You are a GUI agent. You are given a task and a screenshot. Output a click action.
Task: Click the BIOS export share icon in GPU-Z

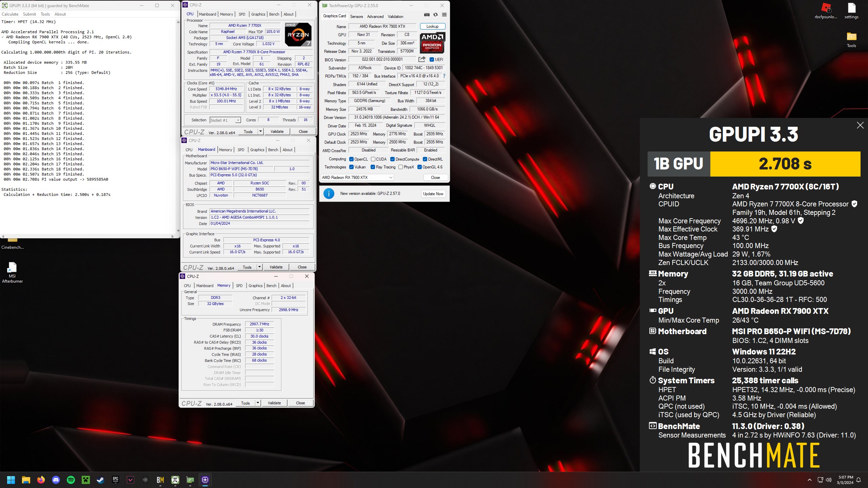click(x=422, y=59)
